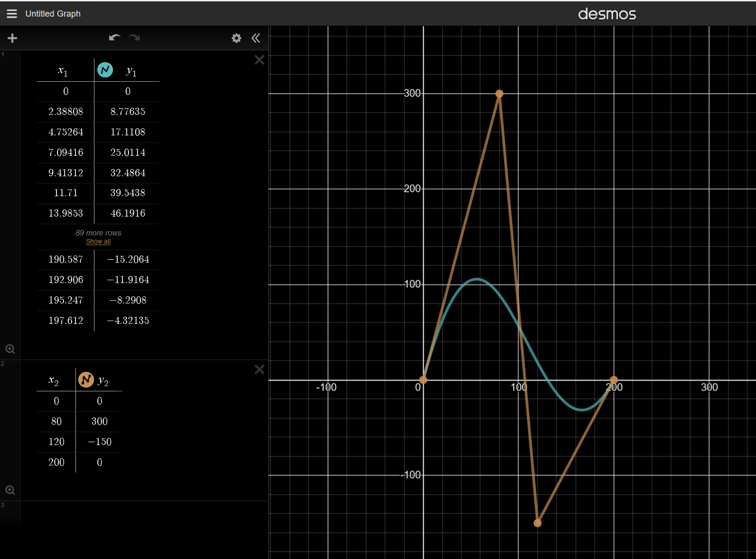756x559 pixels.
Task: Open the edit list gear settings
Action: pyautogui.click(x=236, y=38)
